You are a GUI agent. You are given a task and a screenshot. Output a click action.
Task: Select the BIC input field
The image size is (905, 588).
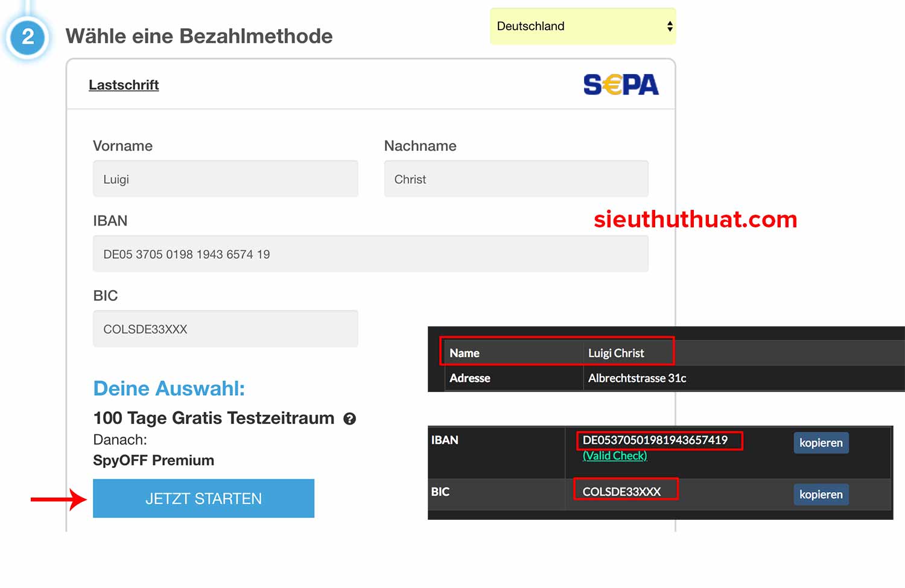[x=225, y=329]
